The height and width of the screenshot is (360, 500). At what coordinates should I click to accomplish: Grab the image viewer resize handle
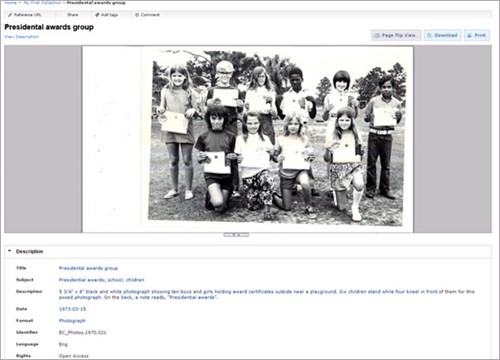[236, 235]
